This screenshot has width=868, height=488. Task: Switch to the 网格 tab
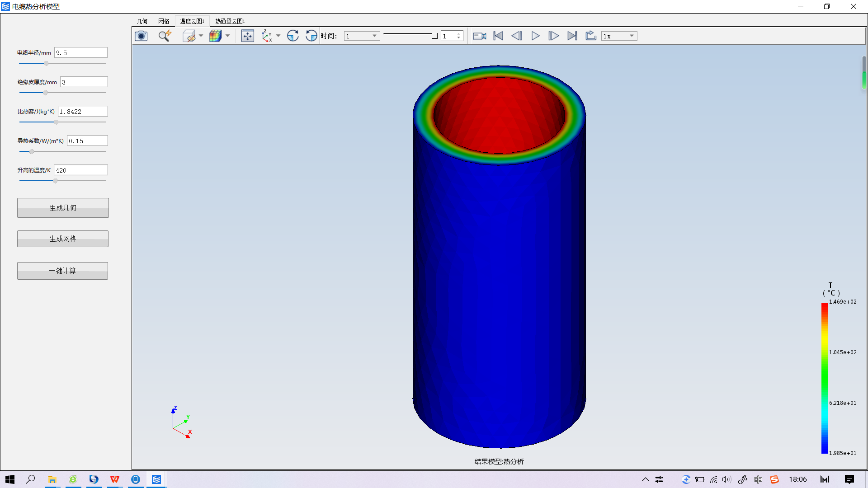(x=164, y=21)
